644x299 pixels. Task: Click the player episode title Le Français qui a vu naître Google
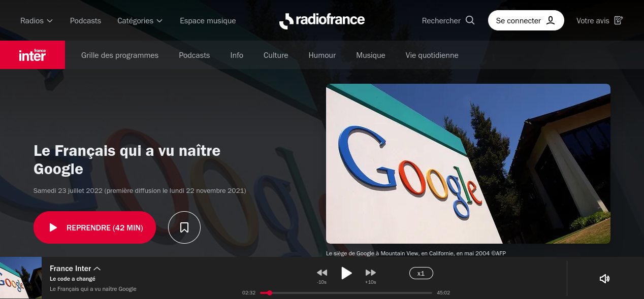pyautogui.click(x=93, y=289)
